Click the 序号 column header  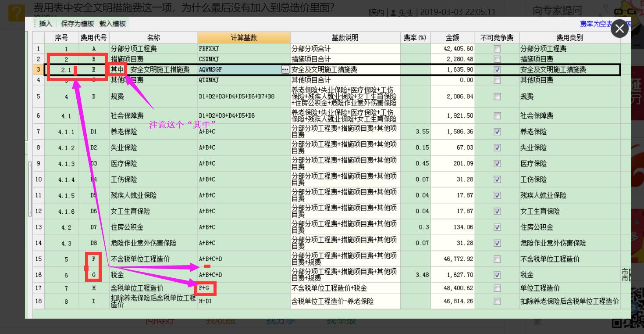click(61, 38)
